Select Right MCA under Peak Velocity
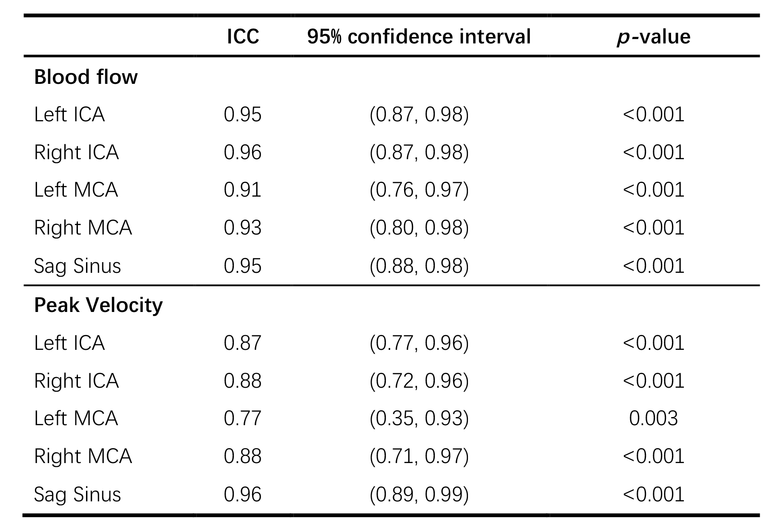 pyautogui.click(x=83, y=456)
